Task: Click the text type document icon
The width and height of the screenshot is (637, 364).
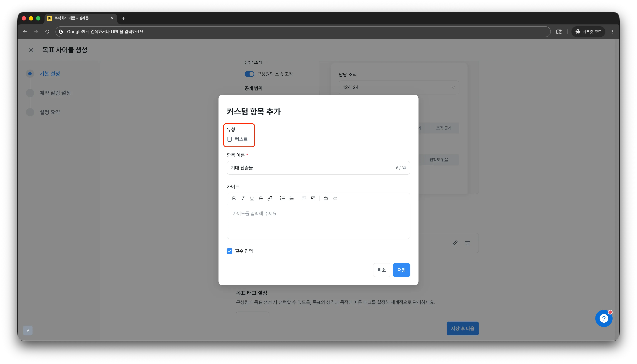Action: 229,139
